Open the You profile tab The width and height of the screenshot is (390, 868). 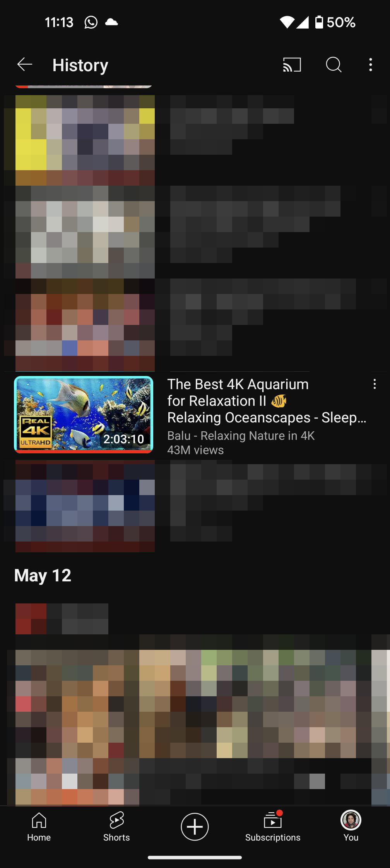351,827
